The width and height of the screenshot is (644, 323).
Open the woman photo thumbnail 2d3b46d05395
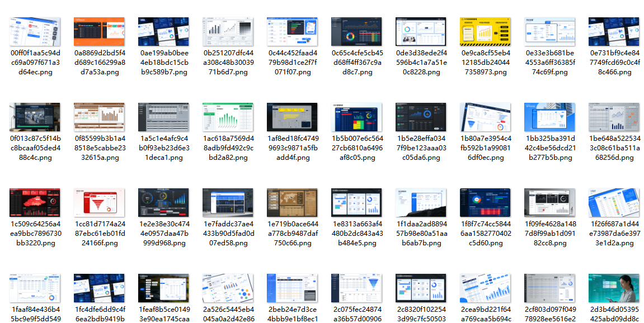(x=614, y=288)
